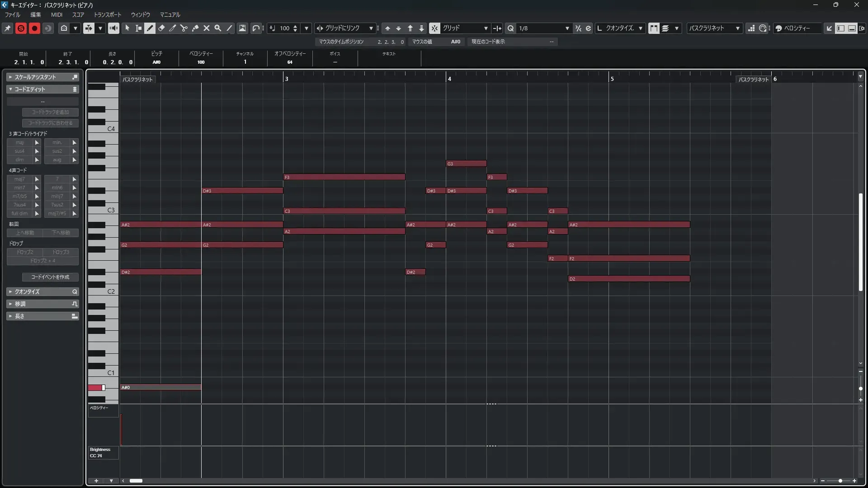The width and height of the screenshot is (868, 488).
Task: Click the 上へ移動 inversion button
Action: 25,233
